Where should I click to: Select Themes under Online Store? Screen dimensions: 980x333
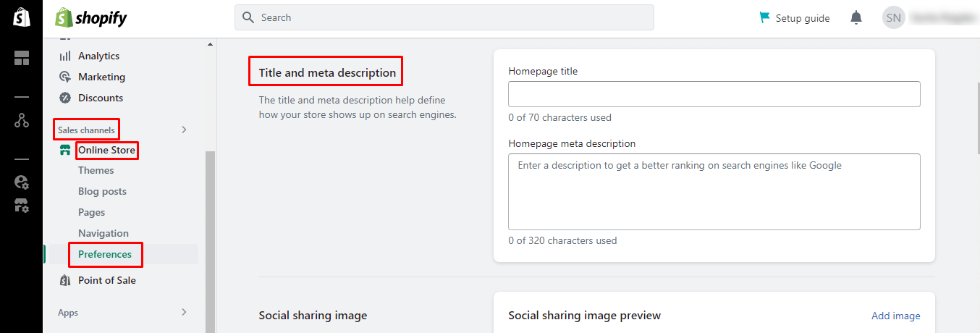(x=96, y=171)
